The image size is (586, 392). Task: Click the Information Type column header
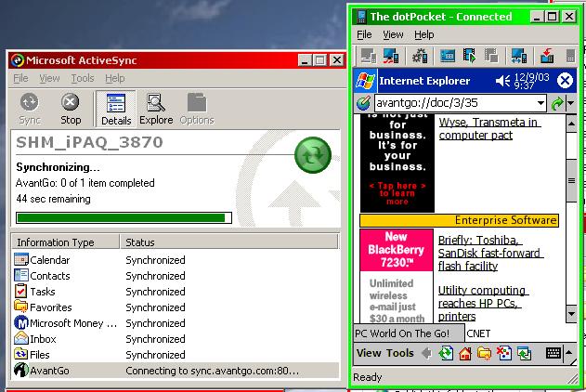pyautogui.click(x=66, y=242)
